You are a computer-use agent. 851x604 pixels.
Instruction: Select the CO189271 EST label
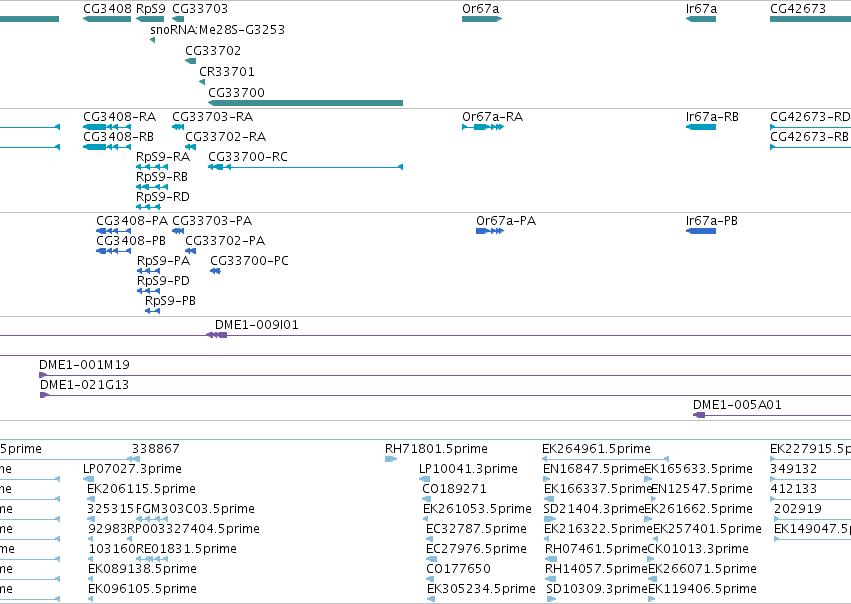pos(454,489)
